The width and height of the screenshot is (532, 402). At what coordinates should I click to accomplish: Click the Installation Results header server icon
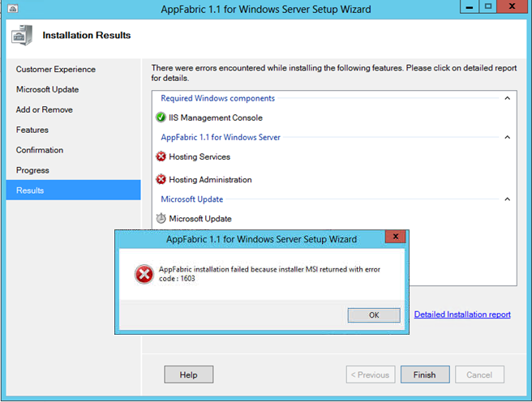[x=23, y=37]
